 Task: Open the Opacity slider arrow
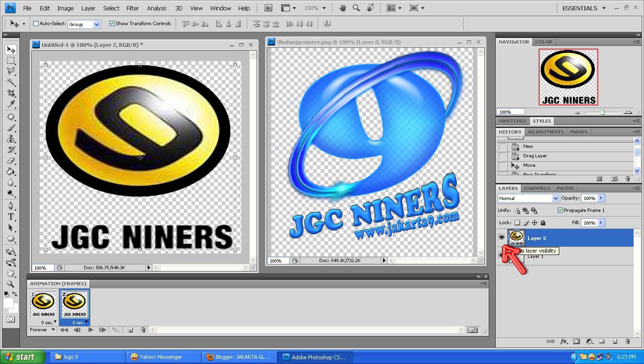click(x=601, y=198)
